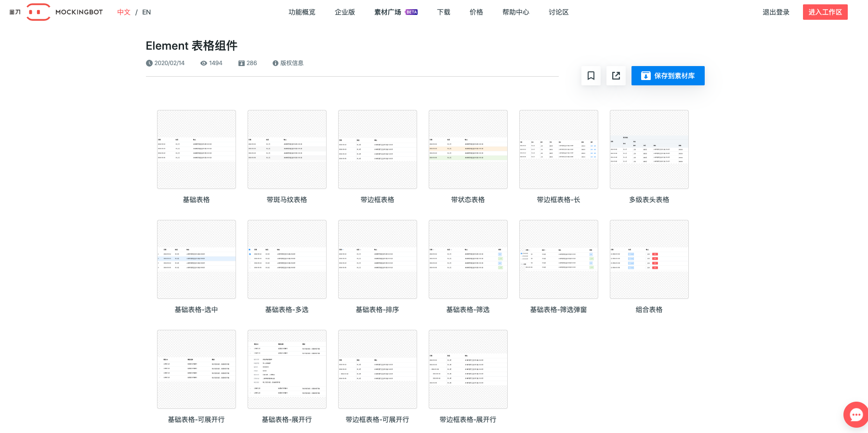The image size is (868, 433).
Task: Open the 基础表格-多选 thumbnail
Action: click(287, 259)
